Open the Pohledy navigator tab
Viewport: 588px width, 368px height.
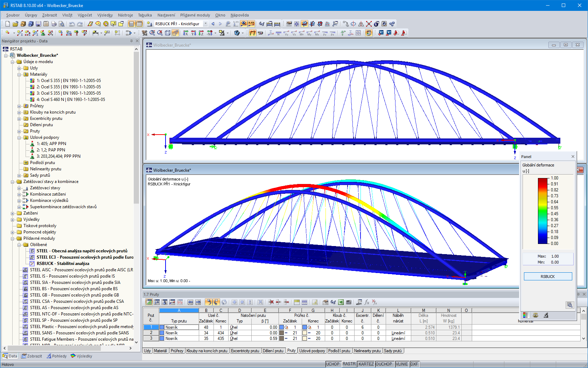tap(57, 356)
